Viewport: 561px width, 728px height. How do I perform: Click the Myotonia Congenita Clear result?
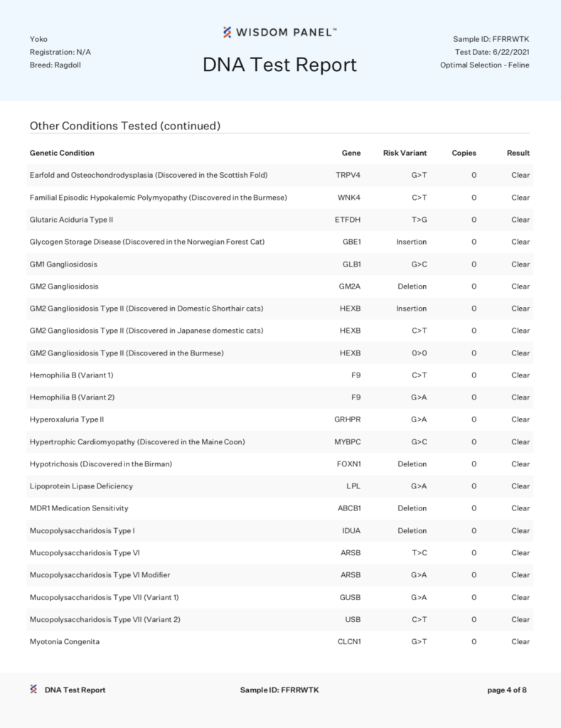[x=520, y=642]
